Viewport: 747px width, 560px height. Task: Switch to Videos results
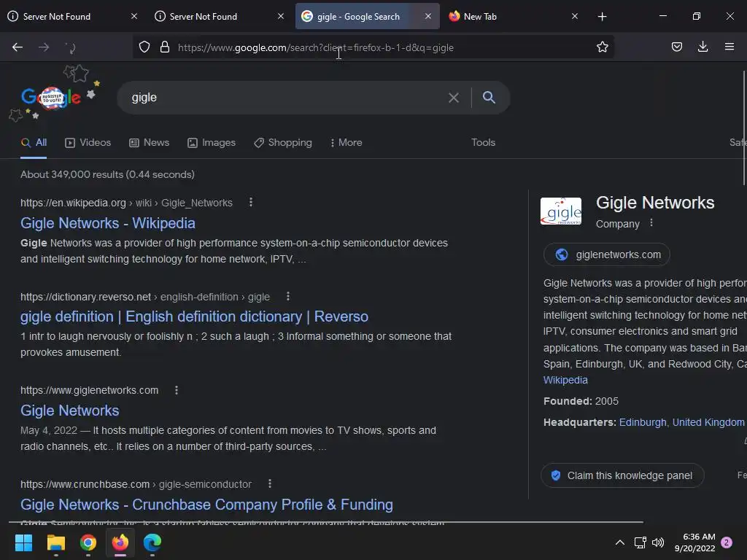pyautogui.click(x=88, y=142)
